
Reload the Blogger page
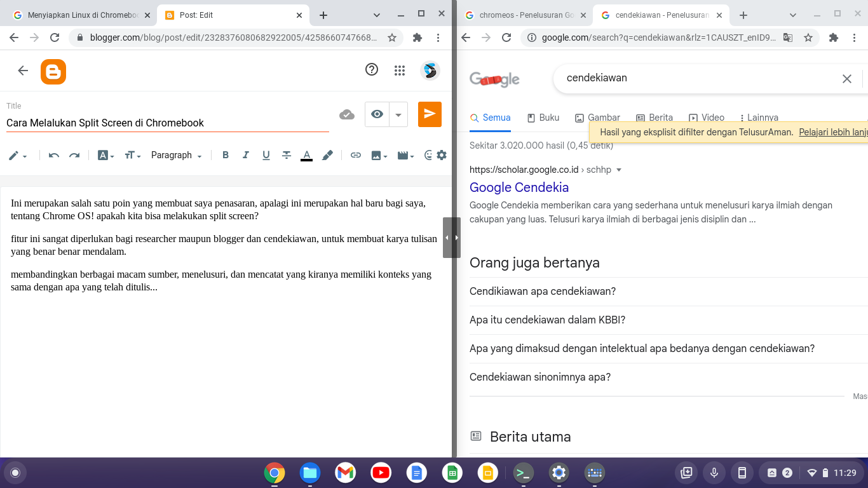(x=55, y=37)
